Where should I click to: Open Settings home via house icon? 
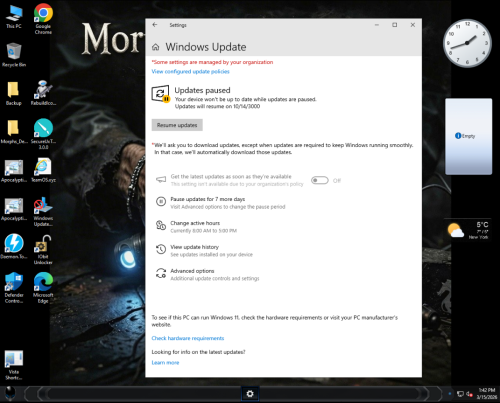pos(156,47)
